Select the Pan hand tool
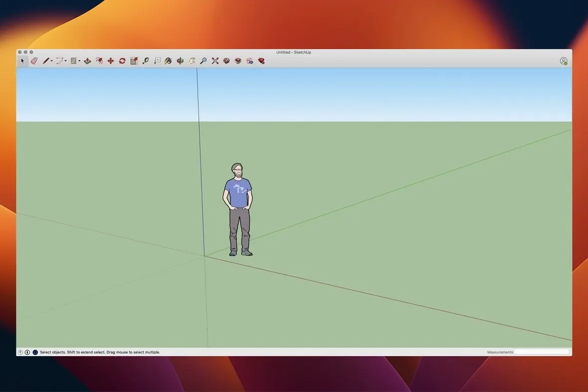 192,61
